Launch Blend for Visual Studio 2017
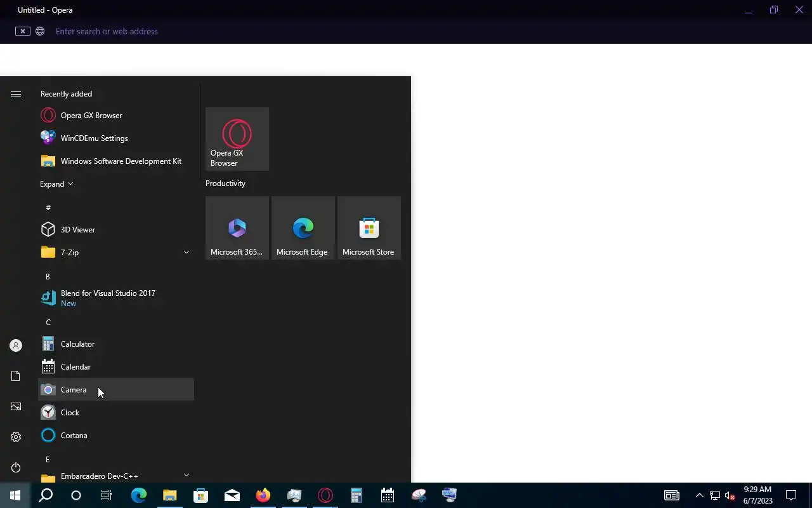Image resolution: width=812 pixels, height=508 pixels. point(116,298)
